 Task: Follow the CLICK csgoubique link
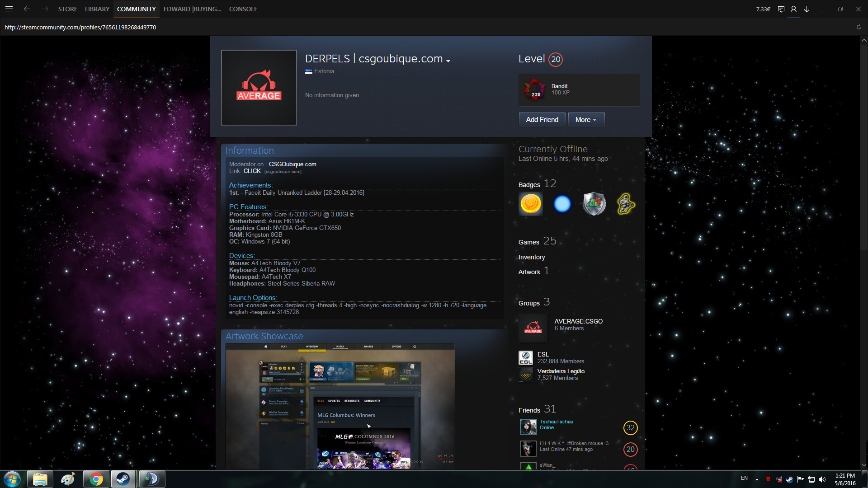[x=252, y=171]
